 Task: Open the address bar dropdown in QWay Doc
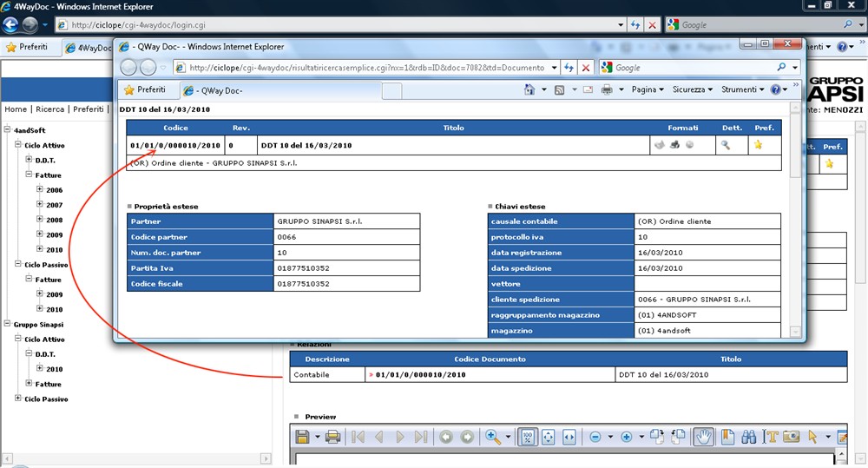pyautogui.click(x=554, y=68)
